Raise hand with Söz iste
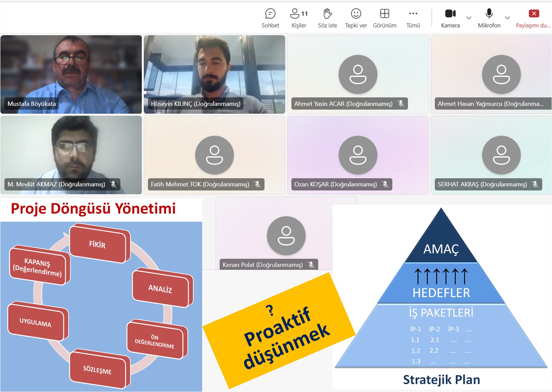This screenshot has width=552, height=392. (327, 18)
